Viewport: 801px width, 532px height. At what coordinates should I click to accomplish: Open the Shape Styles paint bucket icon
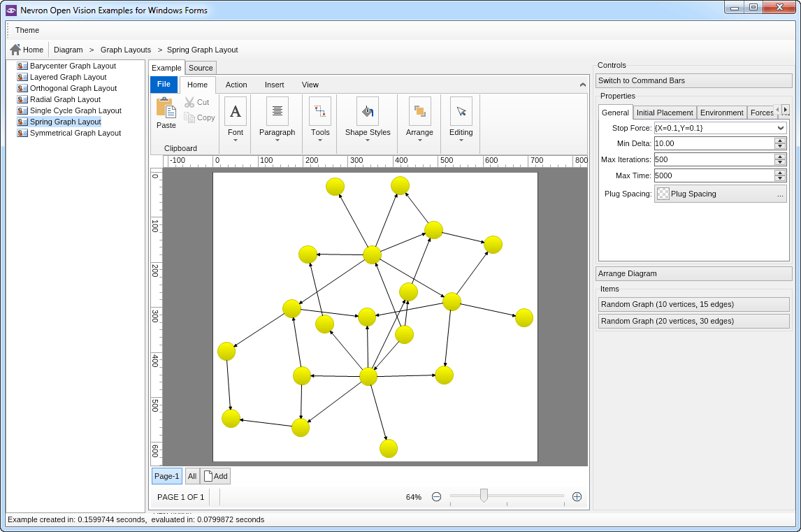tap(368, 111)
